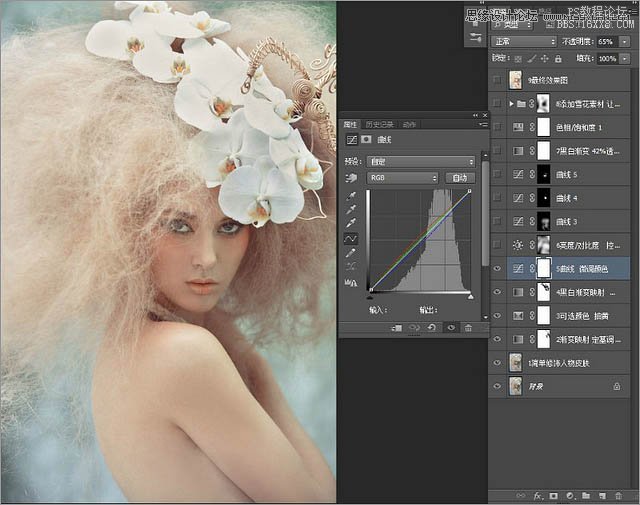
Task: Choose the pencil draw-curve tool
Action: click(x=351, y=253)
